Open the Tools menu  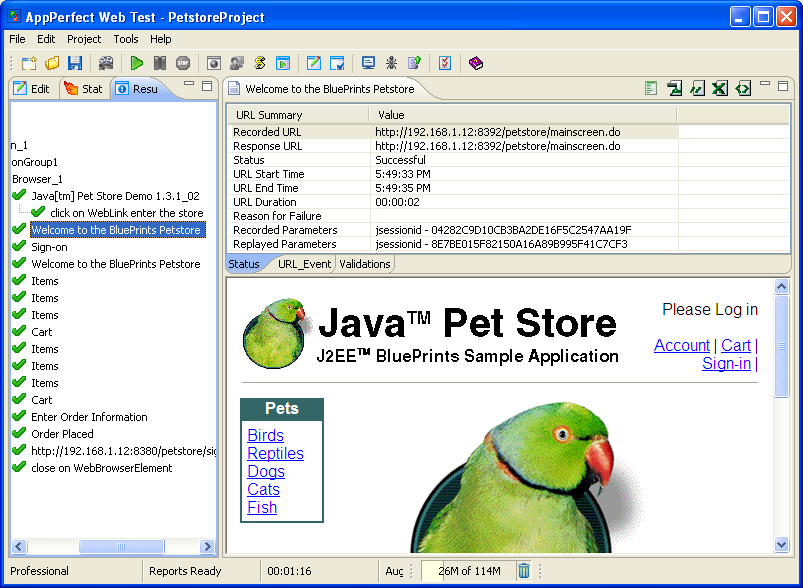pos(126,39)
